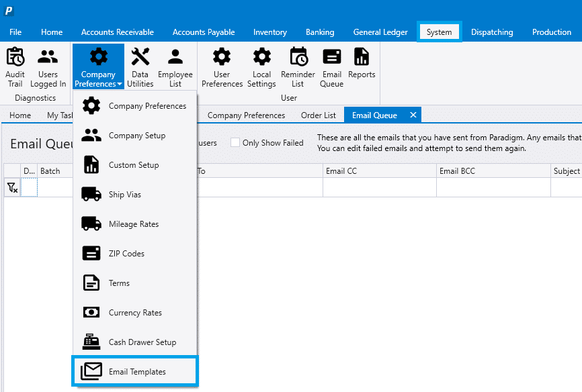The width and height of the screenshot is (582, 392).
Task: Switch to the Order List tab
Action: (x=319, y=115)
